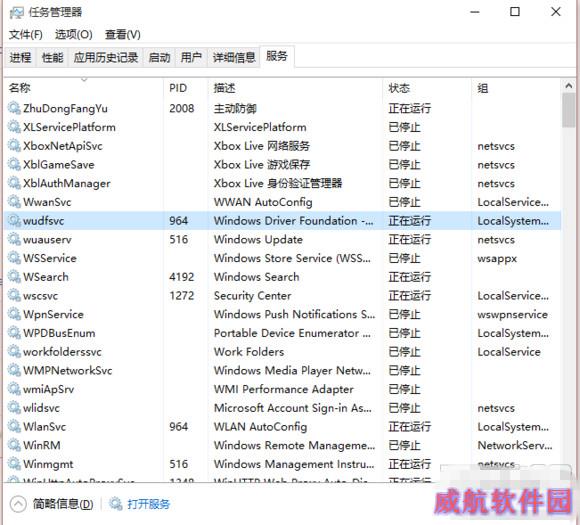Select the Work Folders description cell
The width and height of the screenshot is (580, 525).
tap(249, 351)
